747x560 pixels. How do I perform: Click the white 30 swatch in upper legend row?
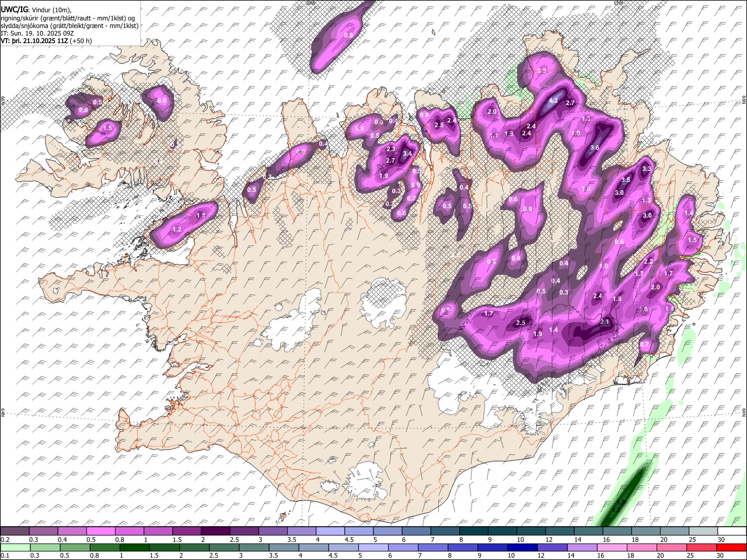tap(732, 531)
